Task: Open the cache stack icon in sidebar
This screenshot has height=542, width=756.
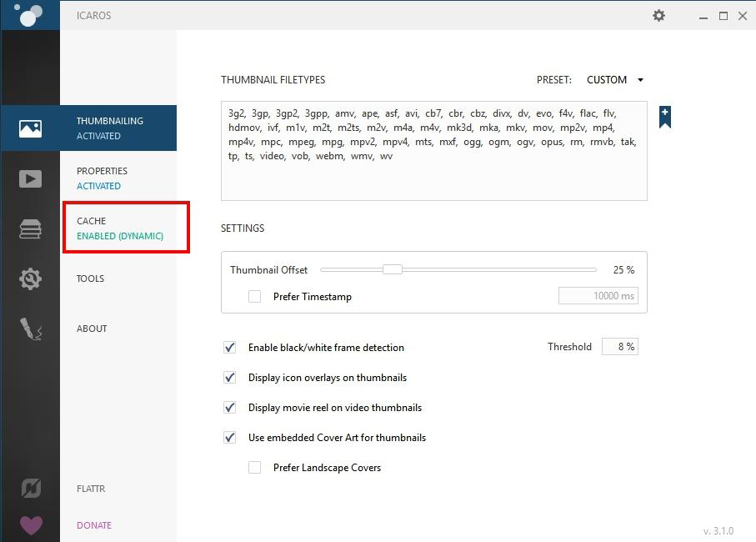Action: (30, 228)
